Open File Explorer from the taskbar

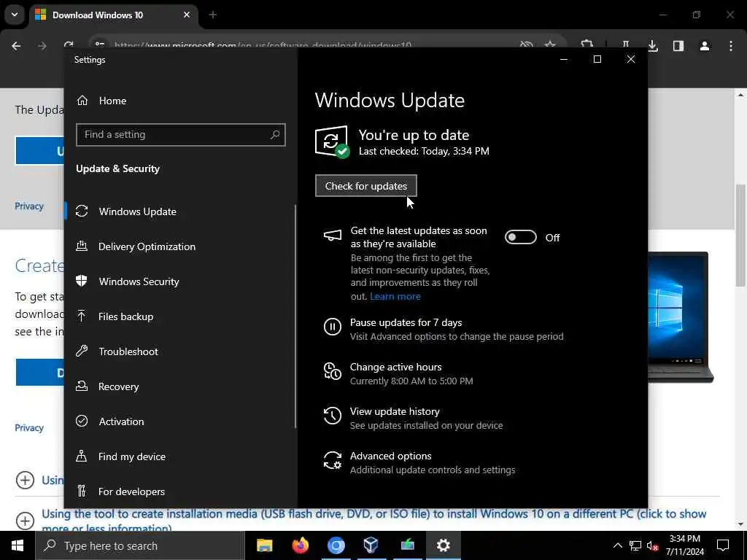[x=264, y=545]
